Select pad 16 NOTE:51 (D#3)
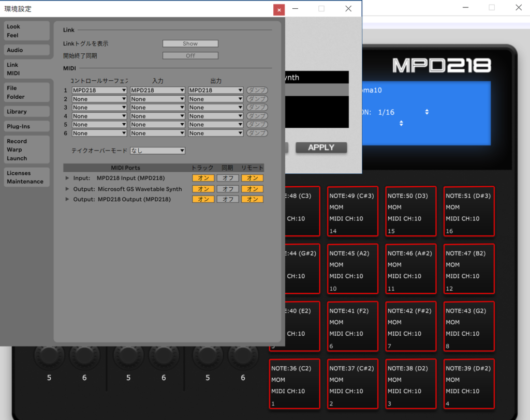The height and width of the screenshot is (420, 530). tap(469, 211)
